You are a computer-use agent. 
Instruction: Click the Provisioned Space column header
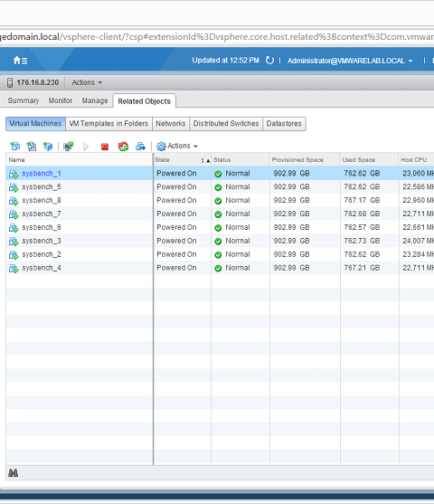[305, 160]
